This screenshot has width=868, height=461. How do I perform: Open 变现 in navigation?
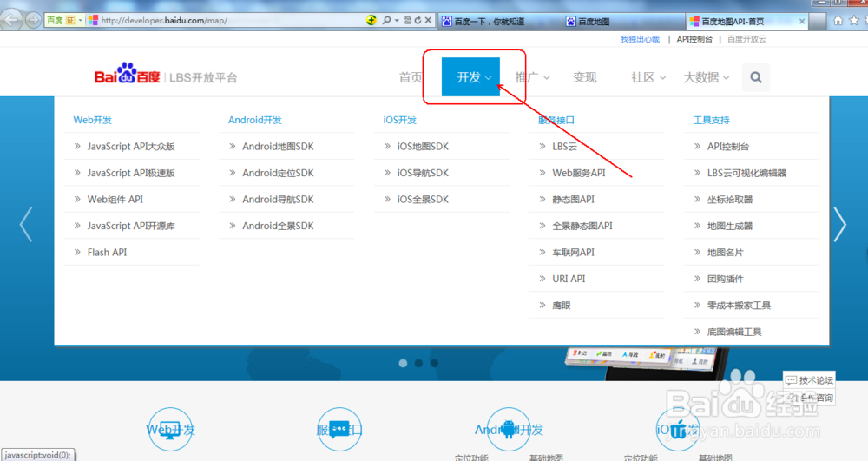coord(584,77)
